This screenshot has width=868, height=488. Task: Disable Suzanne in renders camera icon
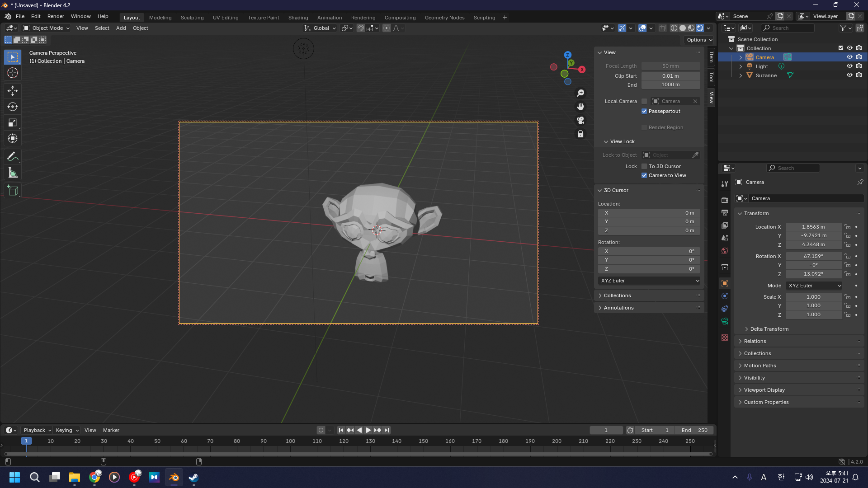tap(859, 75)
